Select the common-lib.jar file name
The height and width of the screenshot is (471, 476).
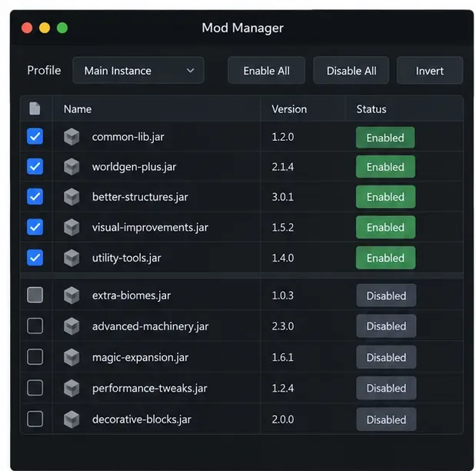click(x=128, y=137)
